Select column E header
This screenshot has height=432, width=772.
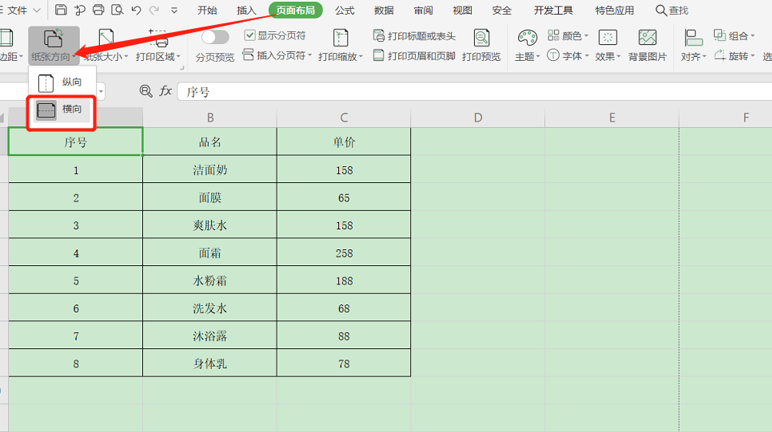611,118
